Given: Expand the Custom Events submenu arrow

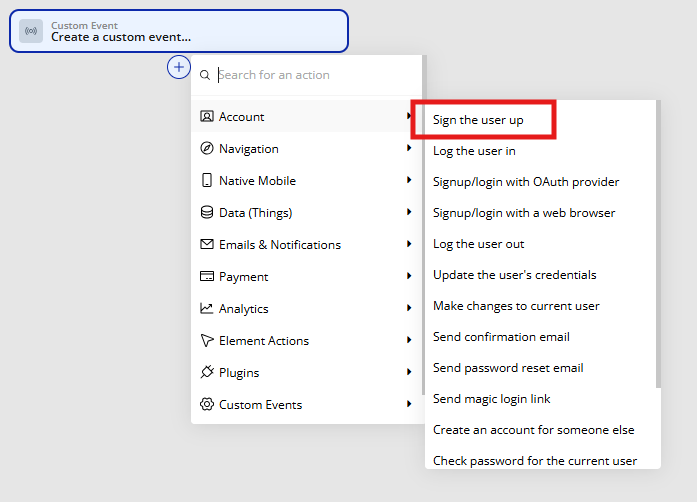Looking at the screenshot, I should click(x=409, y=404).
